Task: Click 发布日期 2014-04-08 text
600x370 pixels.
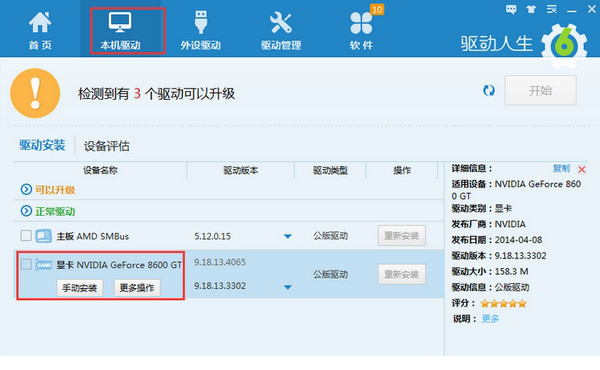Action: pos(497,240)
